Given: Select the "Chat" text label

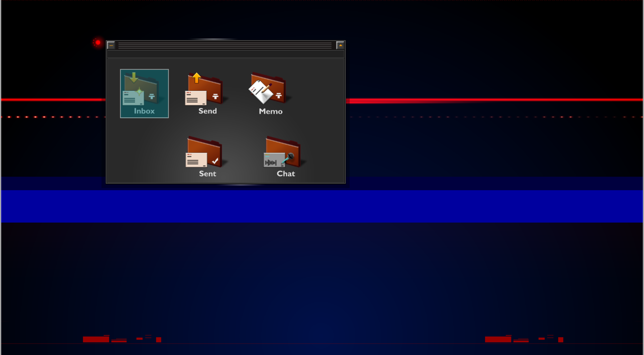Looking at the screenshot, I should 286,174.
